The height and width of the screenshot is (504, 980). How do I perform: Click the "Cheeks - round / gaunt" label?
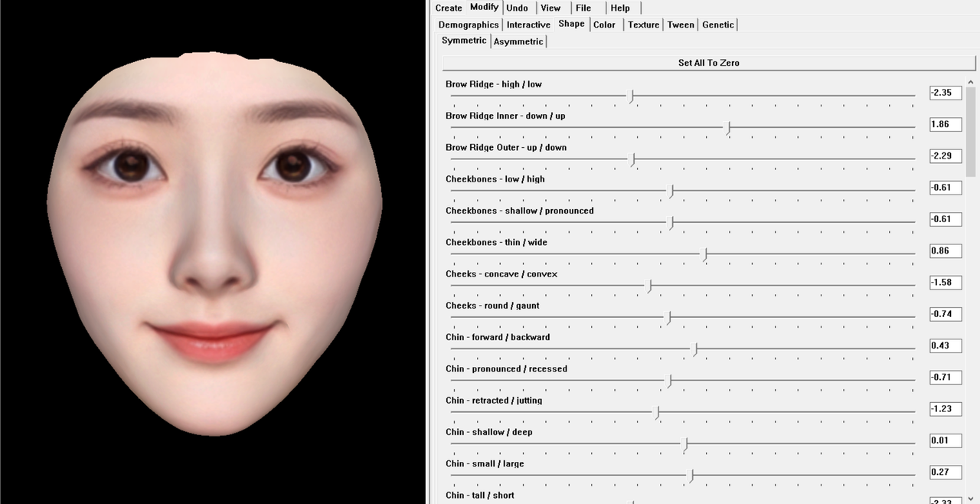(x=492, y=306)
